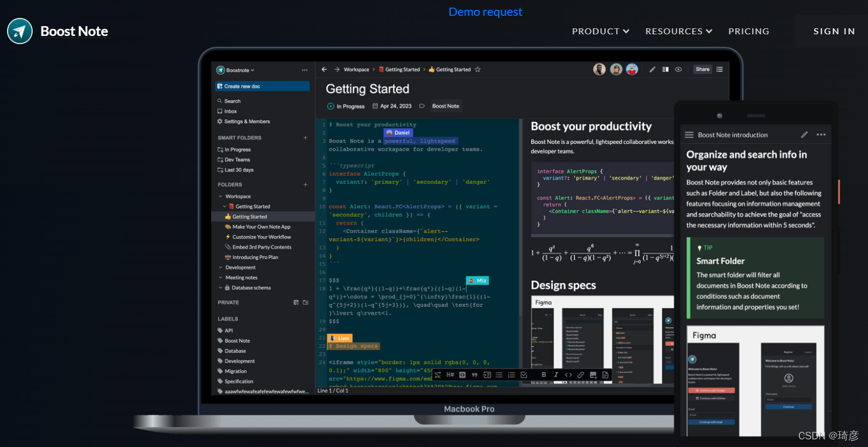Click the red-book Getting Started folder breadcrumb
The height and width of the screenshot is (447, 868).
point(400,70)
